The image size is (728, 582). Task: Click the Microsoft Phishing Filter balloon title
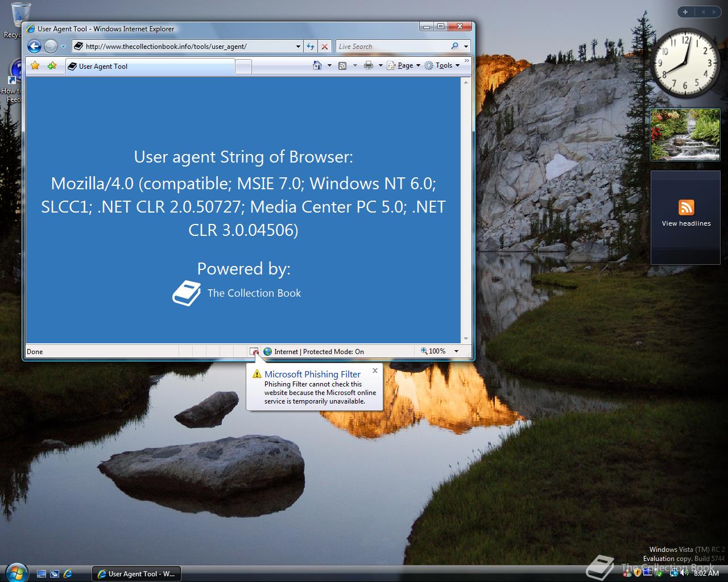pyautogui.click(x=312, y=374)
